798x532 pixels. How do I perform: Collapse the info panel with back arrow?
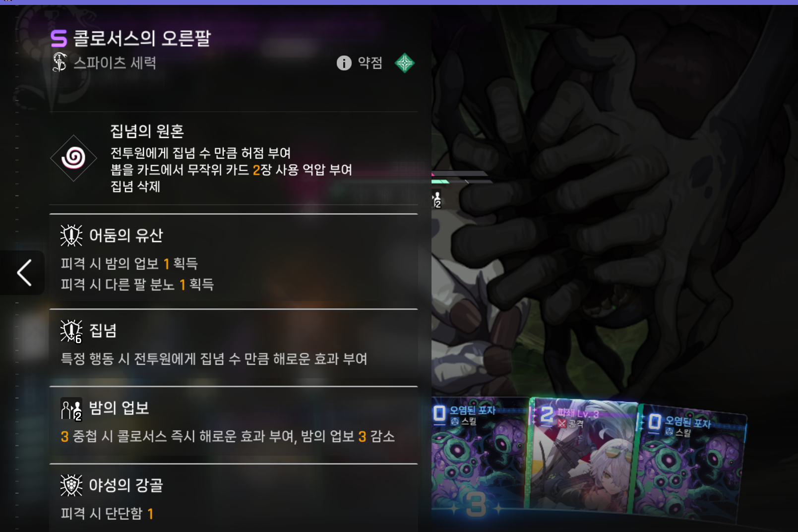click(23, 273)
